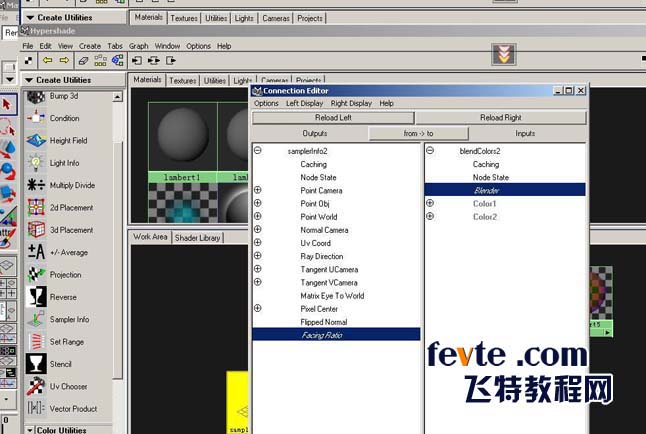The width and height of the screenshot is (646, 434).
Task: Expand the Point Camera attribute
Action: click(257, 190)
